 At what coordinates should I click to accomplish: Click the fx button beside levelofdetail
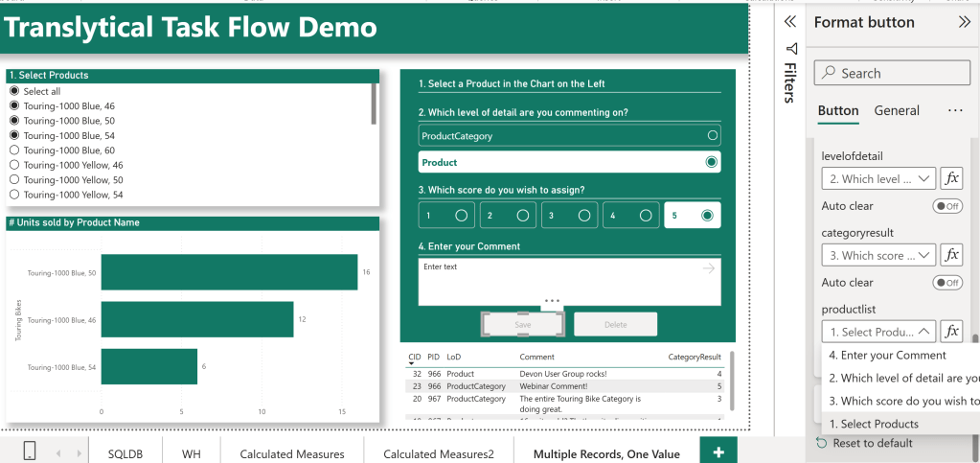click(x=951, y=178)
